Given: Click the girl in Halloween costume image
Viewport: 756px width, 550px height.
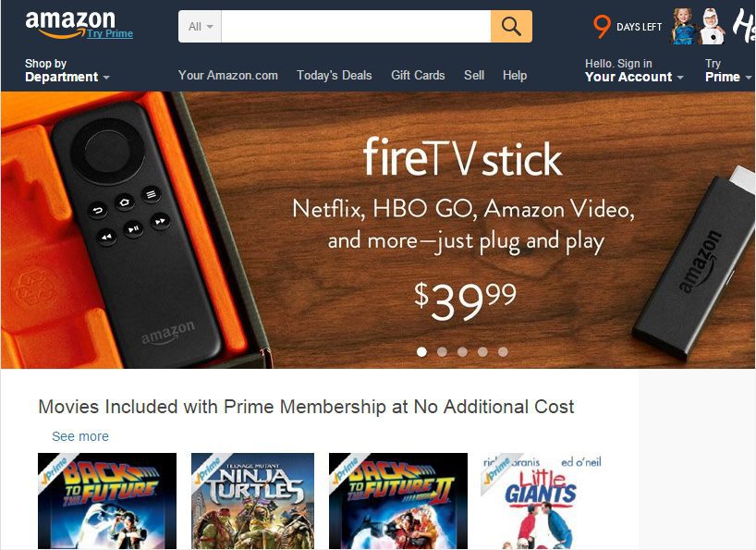Looking at the screenshot, I should [684, 27].
